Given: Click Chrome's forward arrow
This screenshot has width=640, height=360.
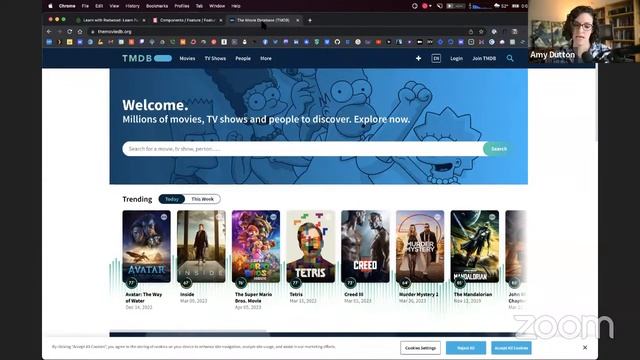Looking at the screenshot, I should click(60, 31).
